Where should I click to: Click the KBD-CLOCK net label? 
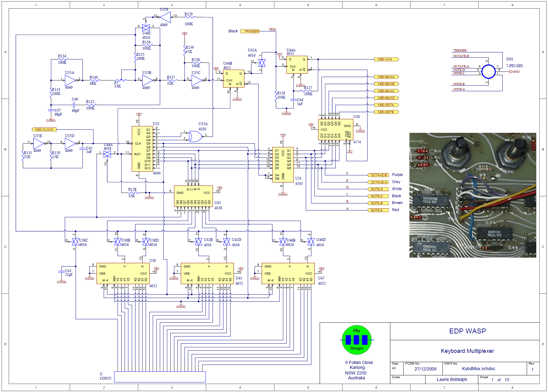tap(44, 129)
